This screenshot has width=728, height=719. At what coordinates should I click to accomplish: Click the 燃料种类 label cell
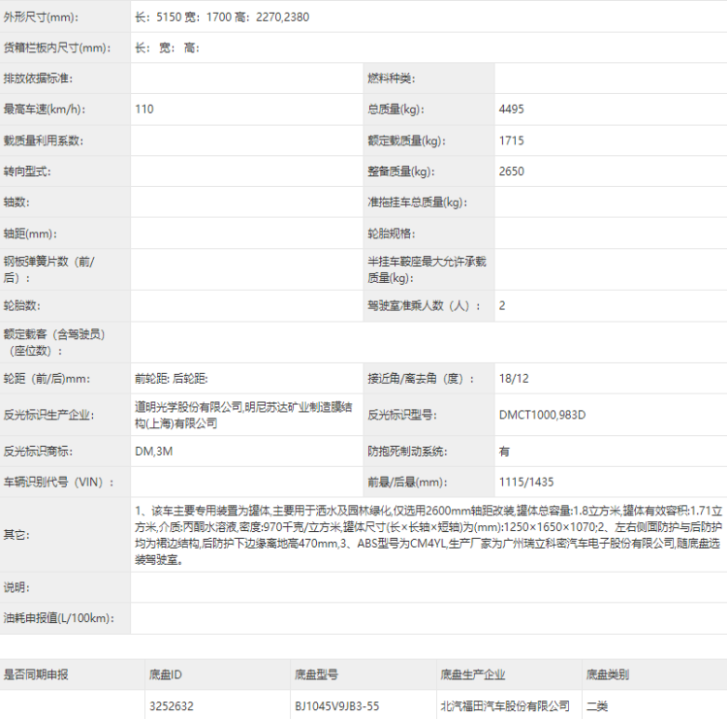391,78
